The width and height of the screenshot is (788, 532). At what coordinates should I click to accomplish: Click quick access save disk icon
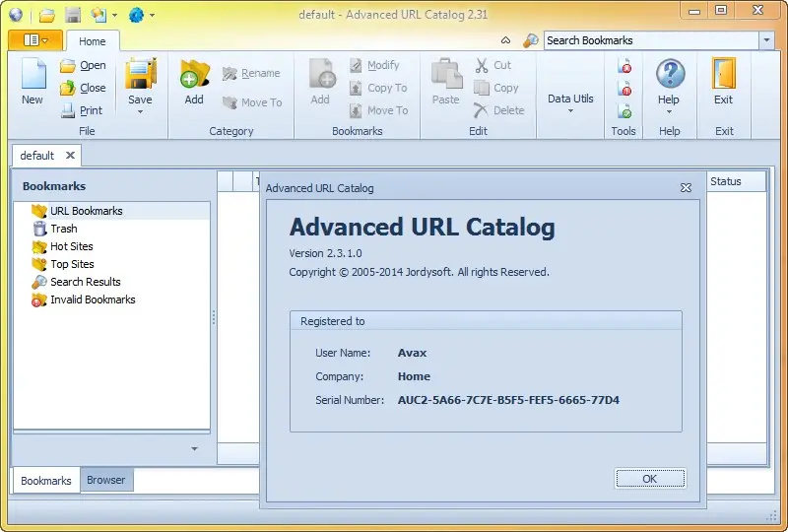(73, 15)
